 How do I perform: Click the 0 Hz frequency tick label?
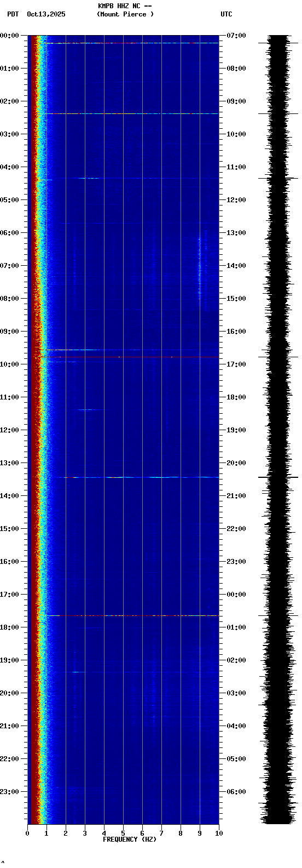click(27, 833)
